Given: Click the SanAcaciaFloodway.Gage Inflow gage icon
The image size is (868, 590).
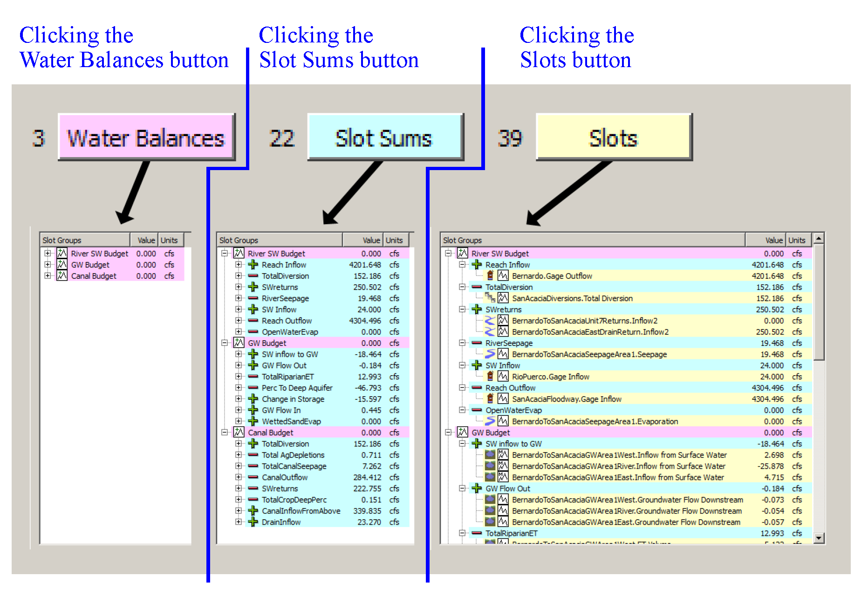Looking at the screenshot, I should point(490,399).
